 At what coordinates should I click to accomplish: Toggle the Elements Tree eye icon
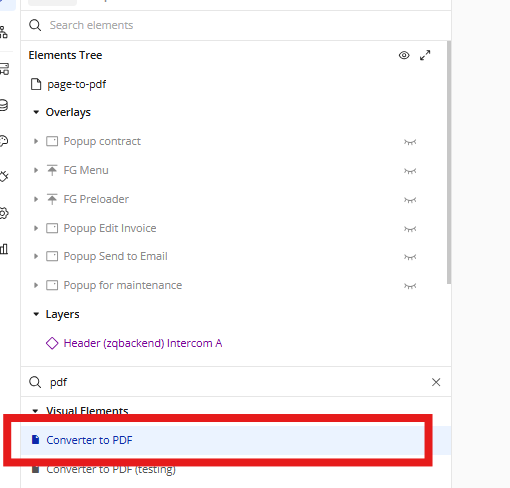[x=404, y=55]
